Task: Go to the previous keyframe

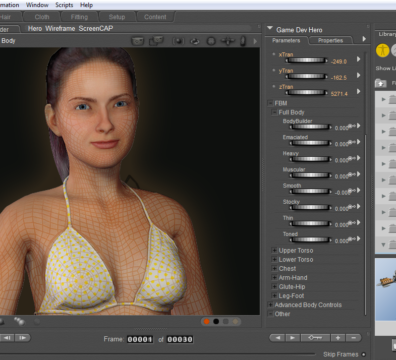Action: pyautogui.click(x=277, y=338)
